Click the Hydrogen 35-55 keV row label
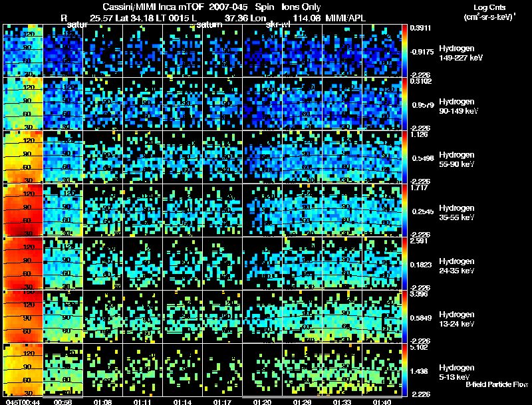Screen dimensions: 532x405 [457, 213]
